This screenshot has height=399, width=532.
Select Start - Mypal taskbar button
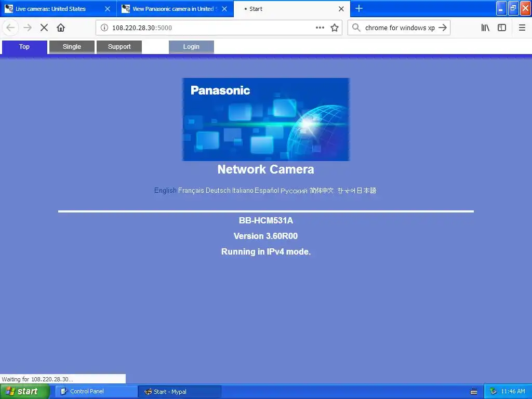pyautogui.click(x=180, y=392)
